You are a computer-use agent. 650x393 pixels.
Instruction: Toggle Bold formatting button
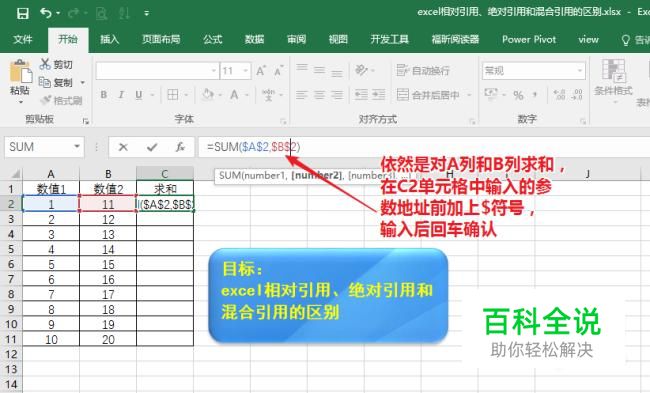pos(104,95)
